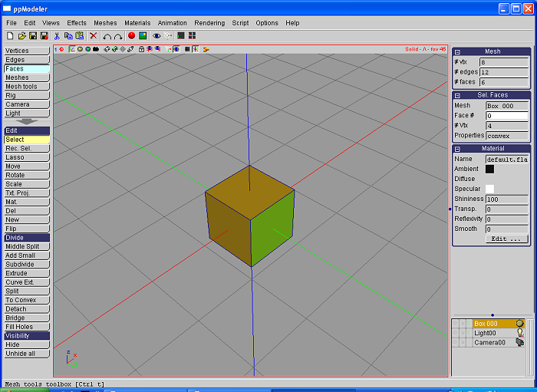Click the Open folder icon
The width and height of the screenshot is (537, 392).
click(x=22, y=36)
